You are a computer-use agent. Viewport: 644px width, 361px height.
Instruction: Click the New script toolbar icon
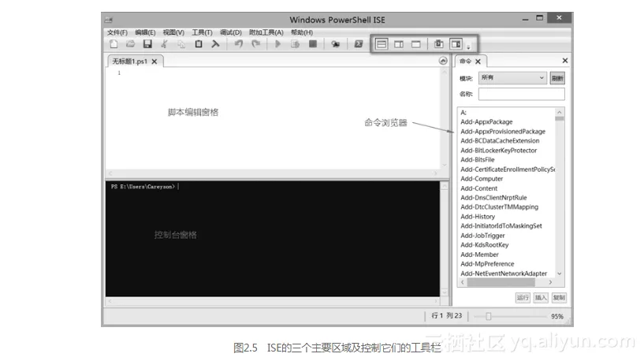114,44
